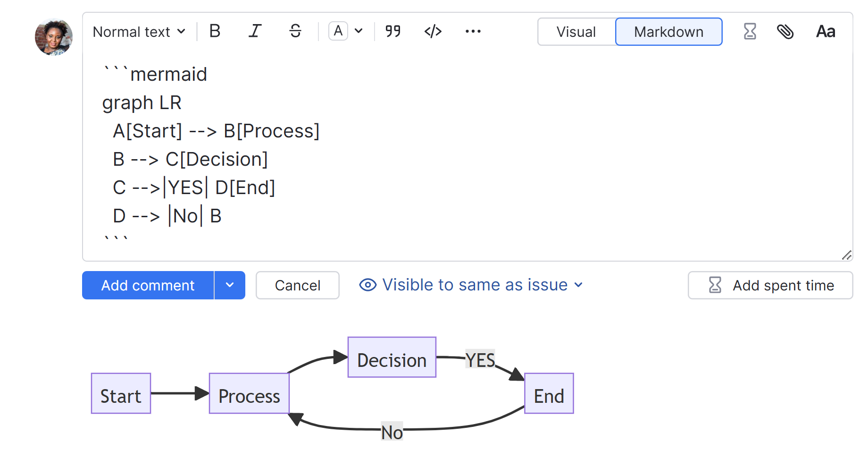Toggle italic formatting
Screen dimensions: 868x459
(x=255, y=31)
